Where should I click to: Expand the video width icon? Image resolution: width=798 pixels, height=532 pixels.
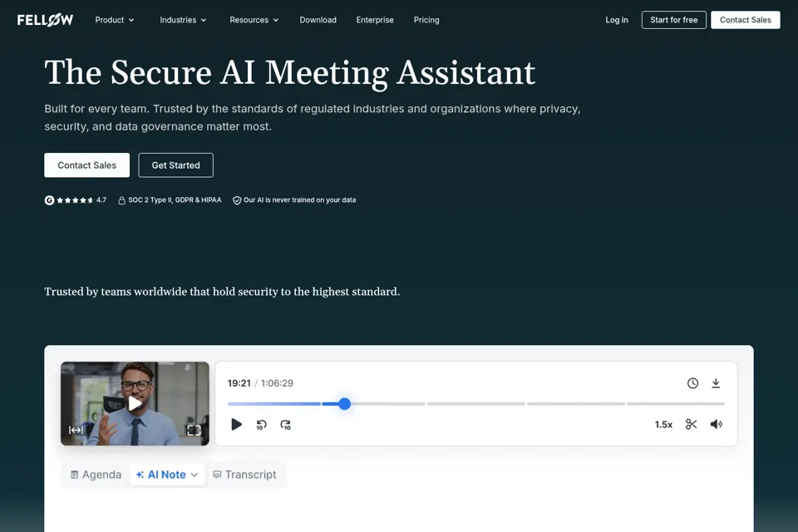(76, 431)
